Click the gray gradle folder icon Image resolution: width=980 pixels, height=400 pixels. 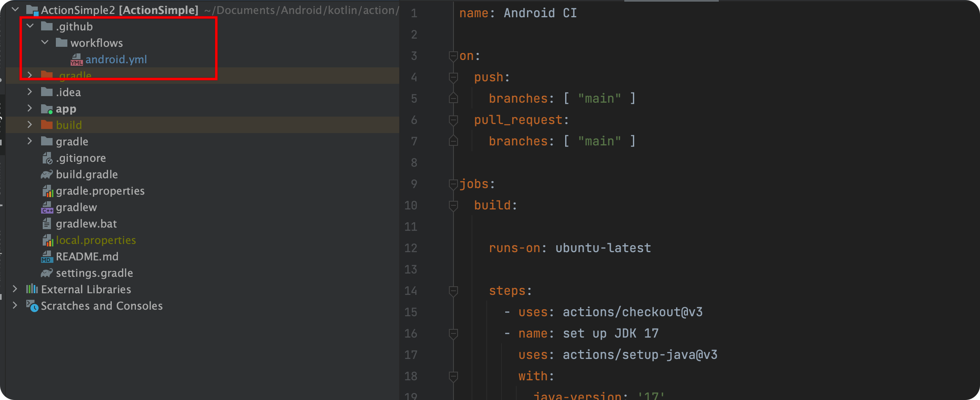[47, 141]
